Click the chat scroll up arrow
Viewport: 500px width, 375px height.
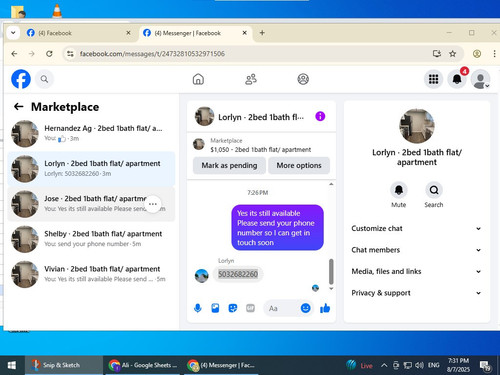331,184
